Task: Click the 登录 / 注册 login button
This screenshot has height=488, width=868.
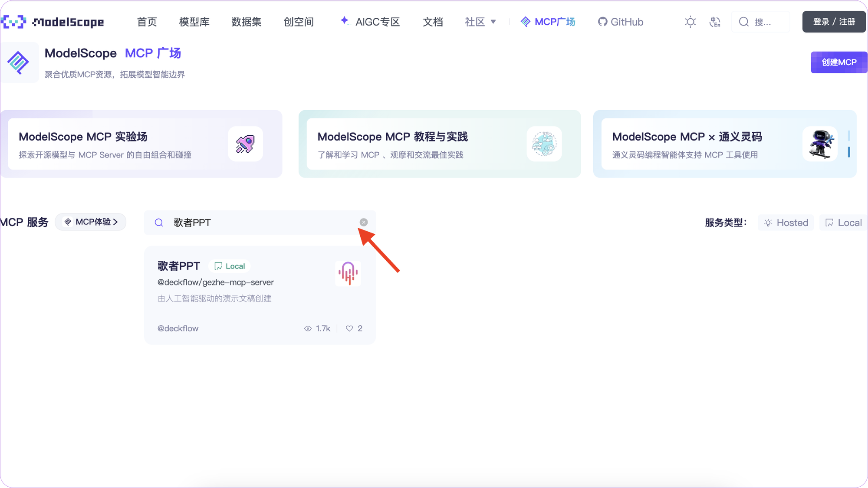Action: (x=834, y=22)
